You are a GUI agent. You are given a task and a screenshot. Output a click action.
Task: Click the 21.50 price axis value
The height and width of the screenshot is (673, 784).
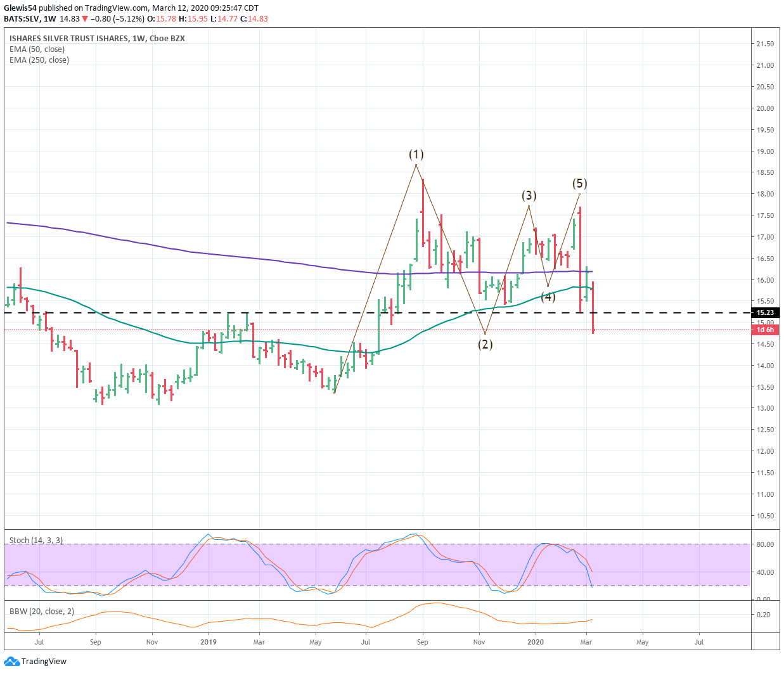[x=765, y=44]
